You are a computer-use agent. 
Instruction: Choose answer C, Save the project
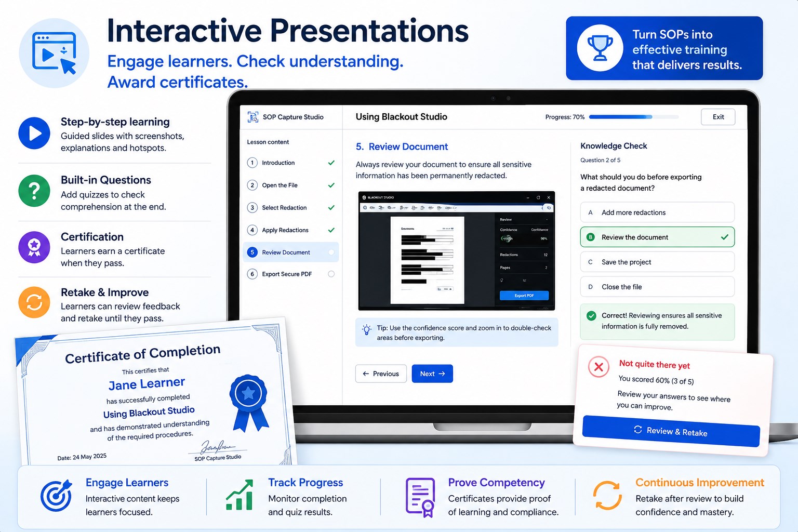coord(657,262)
